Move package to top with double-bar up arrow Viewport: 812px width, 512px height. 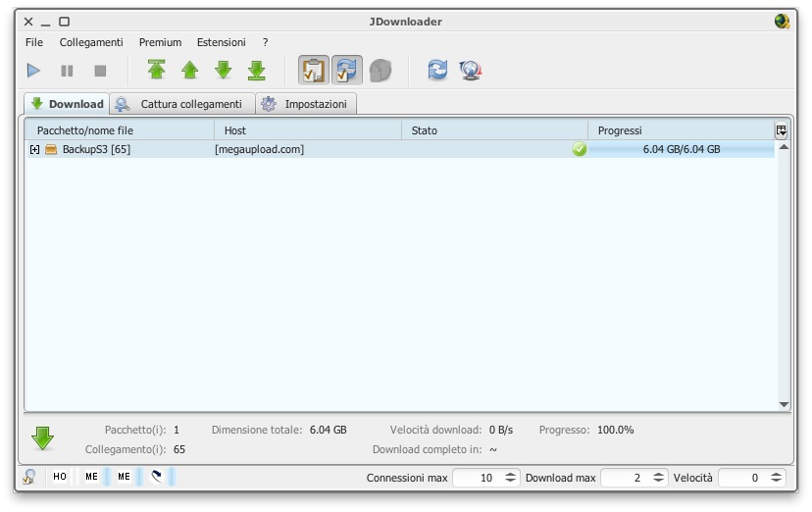point(156,71)
